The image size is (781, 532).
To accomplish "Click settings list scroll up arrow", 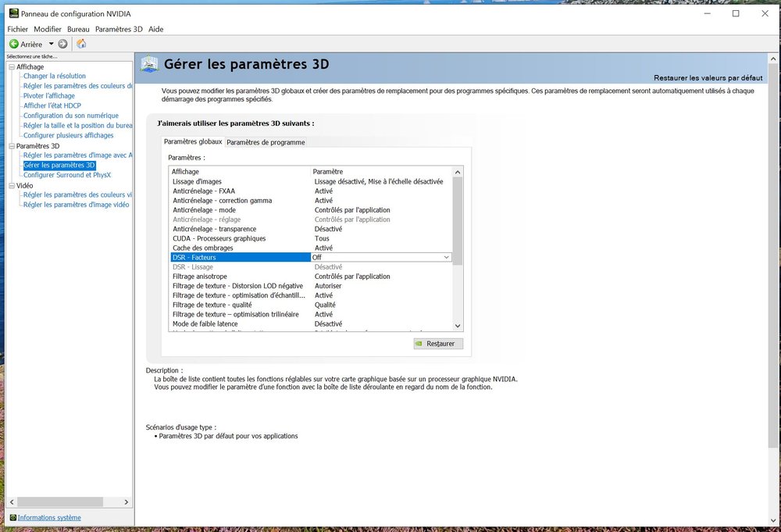I will pos(458,172).
